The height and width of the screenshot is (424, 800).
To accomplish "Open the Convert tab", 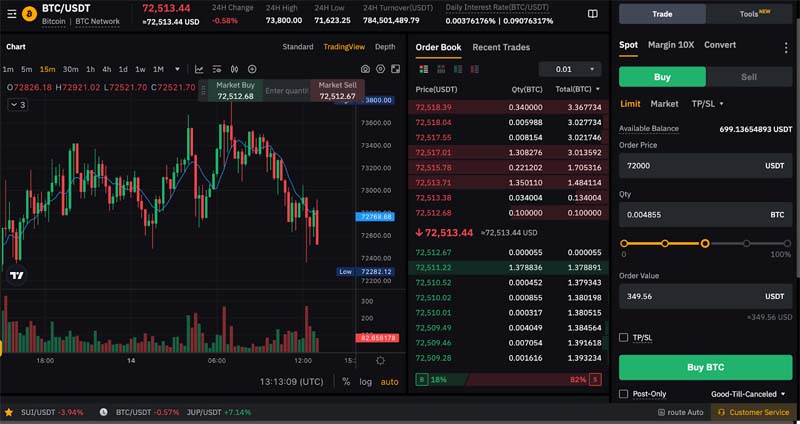I will coord(720,45).
